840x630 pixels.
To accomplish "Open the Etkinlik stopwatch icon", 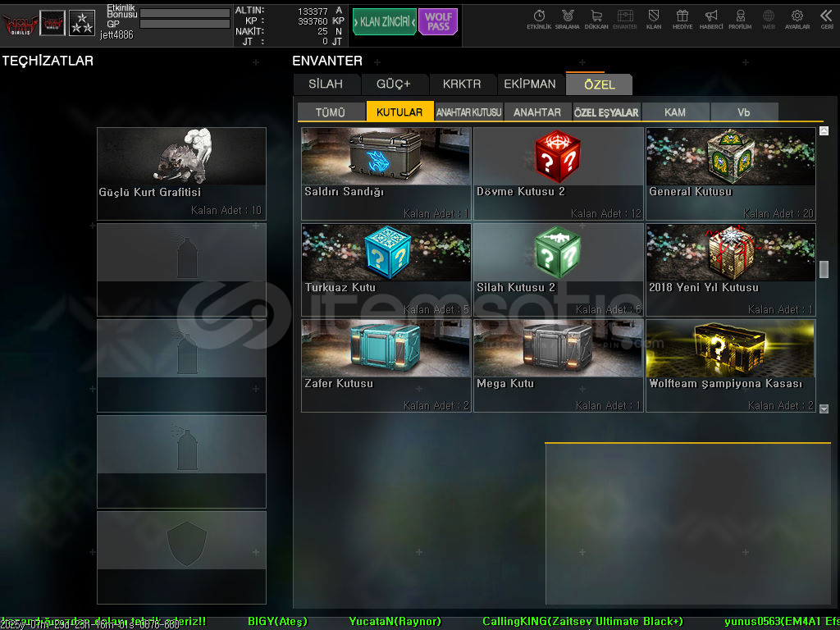I will (x=539, y=20).
